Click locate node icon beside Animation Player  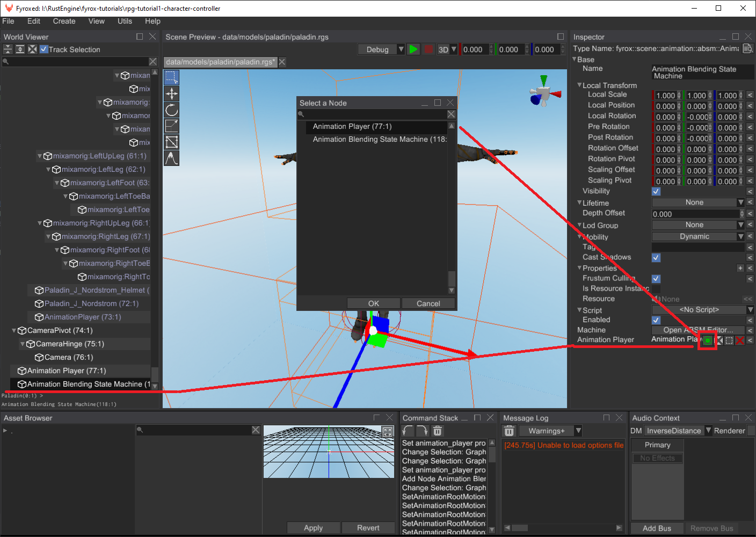[719, 340]
